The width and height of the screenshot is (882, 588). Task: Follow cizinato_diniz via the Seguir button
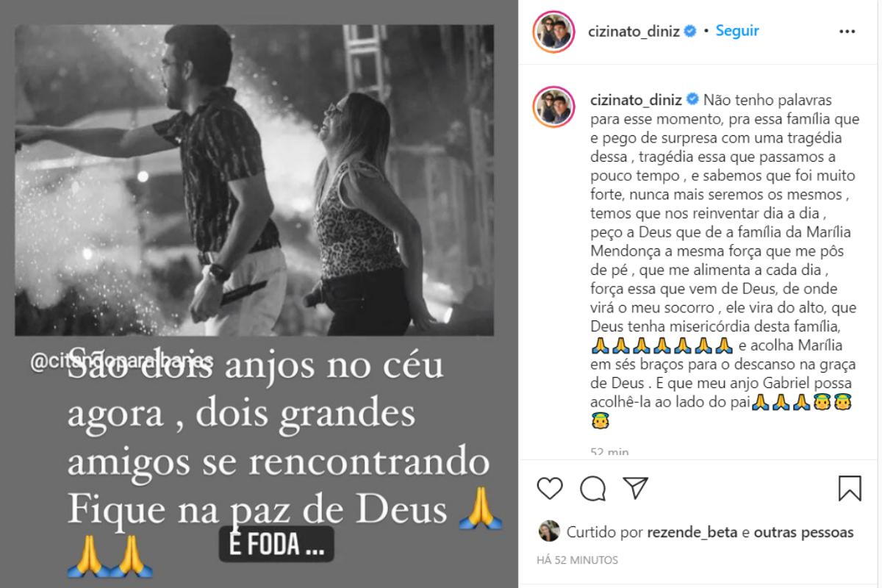tap(737, 31)
